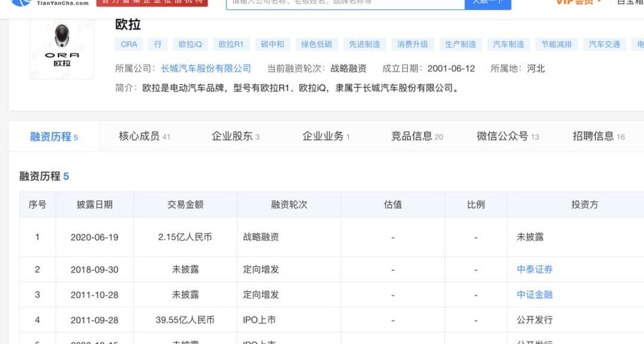Switch to the 融资历程 tab

(54, 137)
